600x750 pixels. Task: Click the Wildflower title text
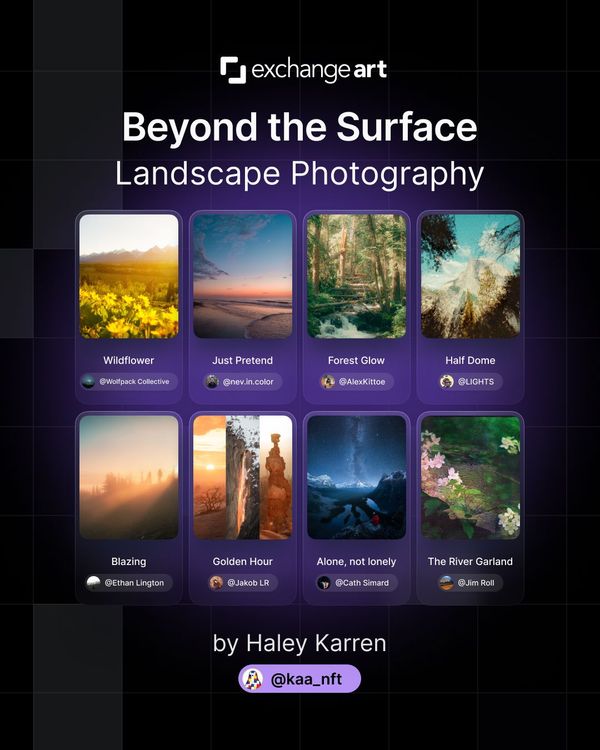[x=129, y=360]
